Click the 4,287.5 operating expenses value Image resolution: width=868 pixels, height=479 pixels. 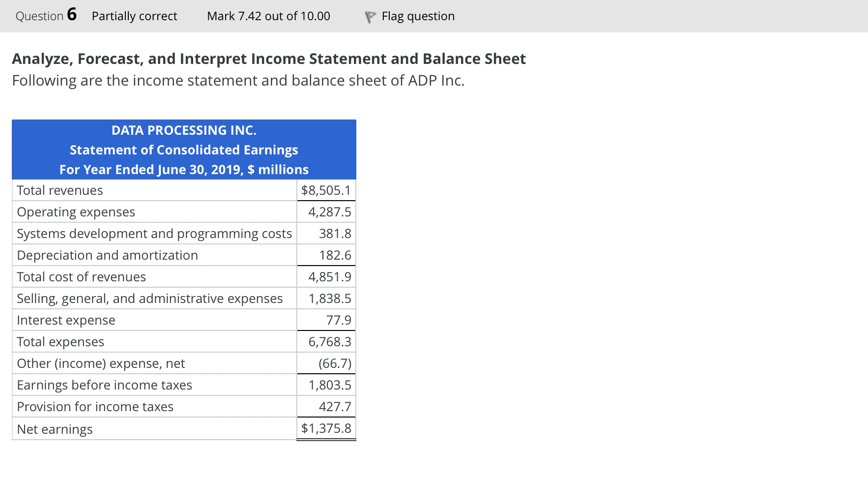(330, 212)
